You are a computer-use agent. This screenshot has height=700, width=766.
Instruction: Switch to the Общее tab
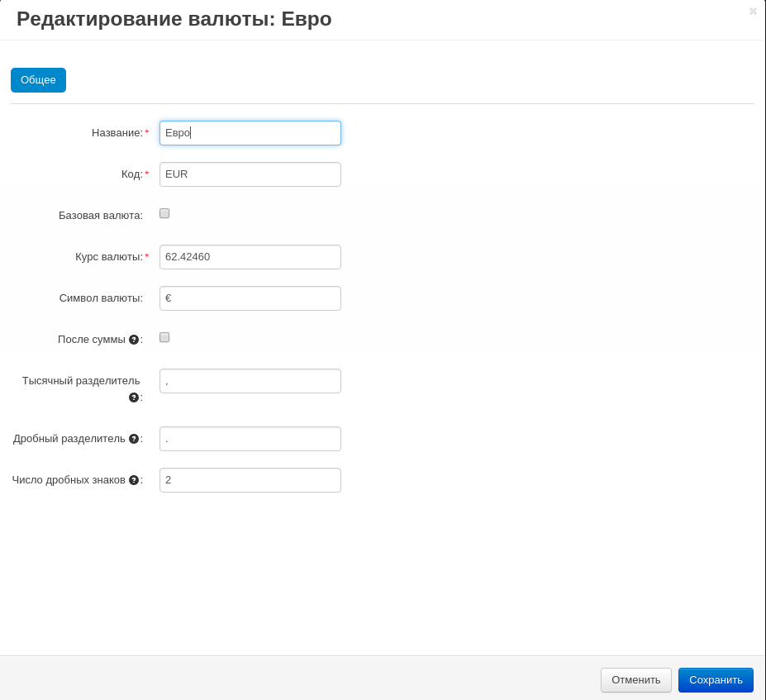pos(38,80)
